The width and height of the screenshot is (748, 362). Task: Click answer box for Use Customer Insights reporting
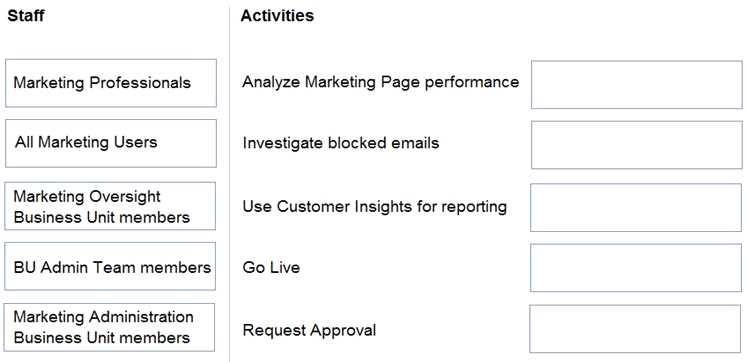(636, 207)
